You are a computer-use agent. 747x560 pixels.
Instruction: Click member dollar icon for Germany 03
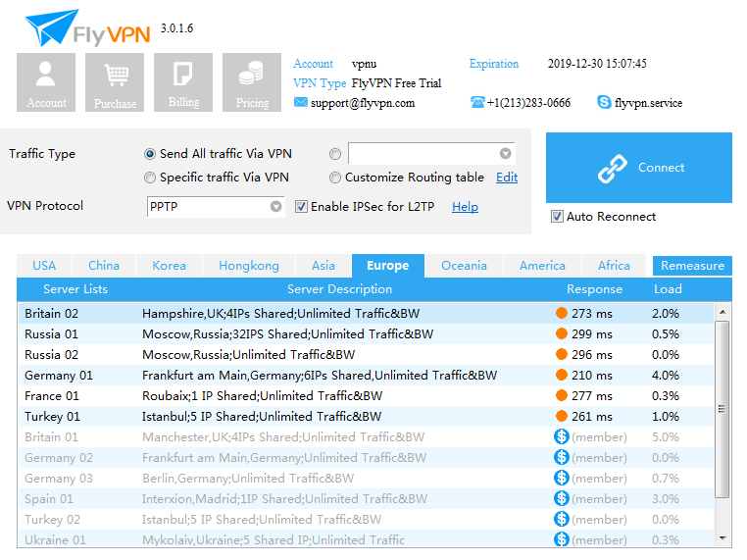click(562, 478)
